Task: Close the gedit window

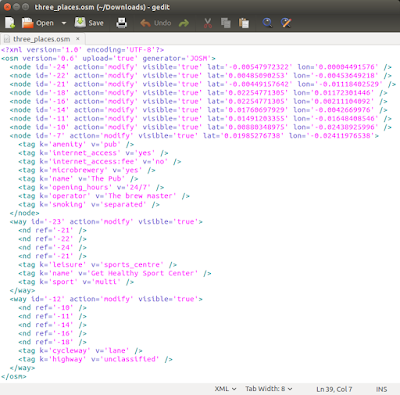Action: click(x=7, y=7)
